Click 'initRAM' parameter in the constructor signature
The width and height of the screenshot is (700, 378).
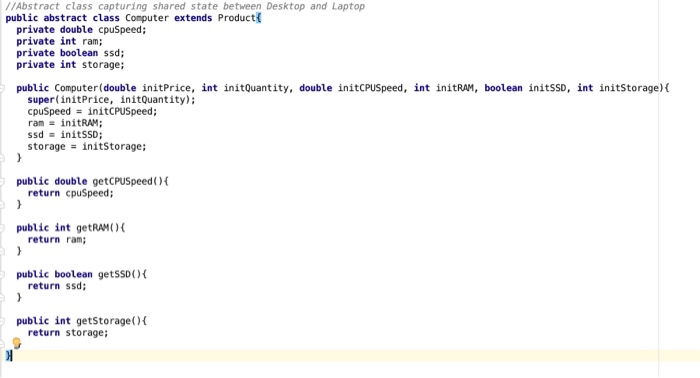(x=454, y=88)
